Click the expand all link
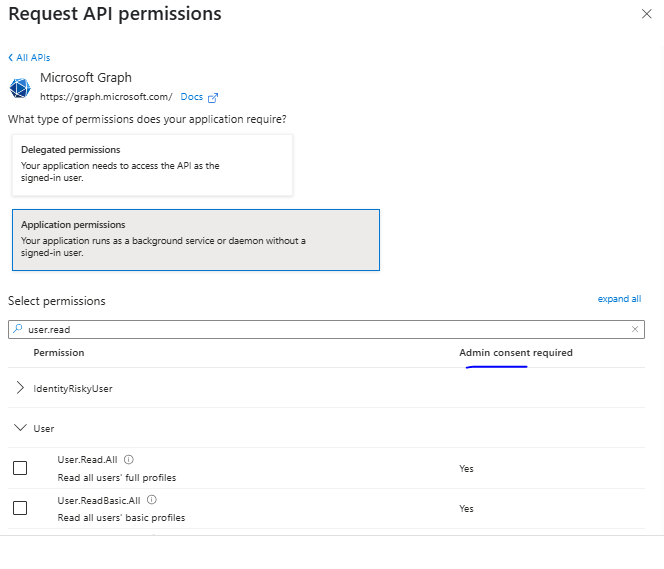Image resolution: width=664 pixels, height=569 pixels. pos(619,299)
